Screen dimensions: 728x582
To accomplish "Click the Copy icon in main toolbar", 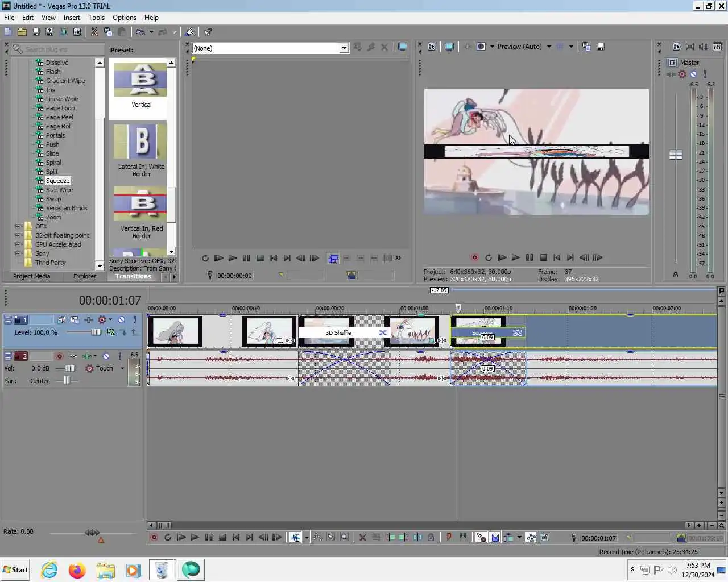I will pos(108,32).
